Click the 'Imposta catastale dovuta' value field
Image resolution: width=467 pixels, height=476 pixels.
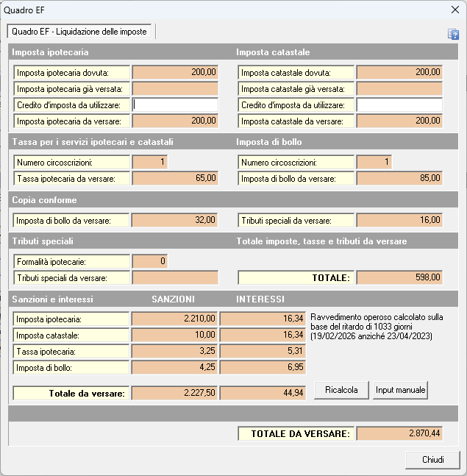click(x=399, y=72)
